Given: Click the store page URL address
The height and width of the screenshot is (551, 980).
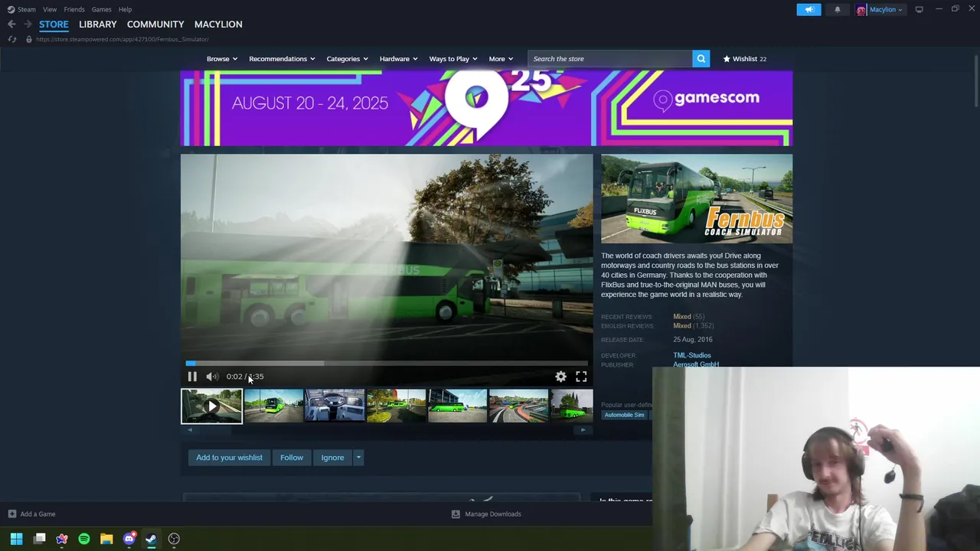Looking at the screenshot, I should (122, 39).
